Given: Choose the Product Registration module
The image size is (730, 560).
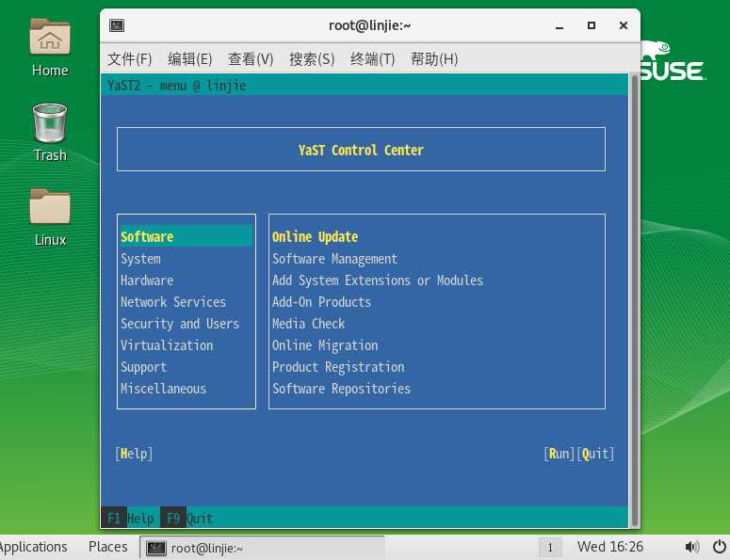Looking at the screenshot, I should 338,367.
